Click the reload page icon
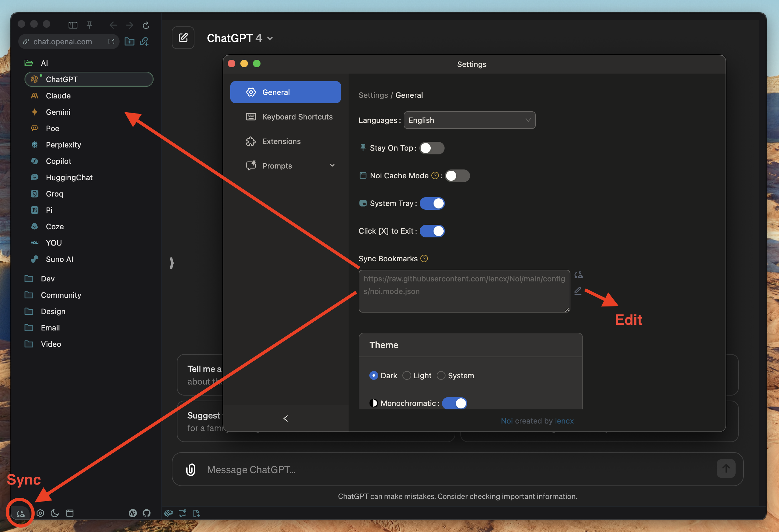 click(146, 25)
